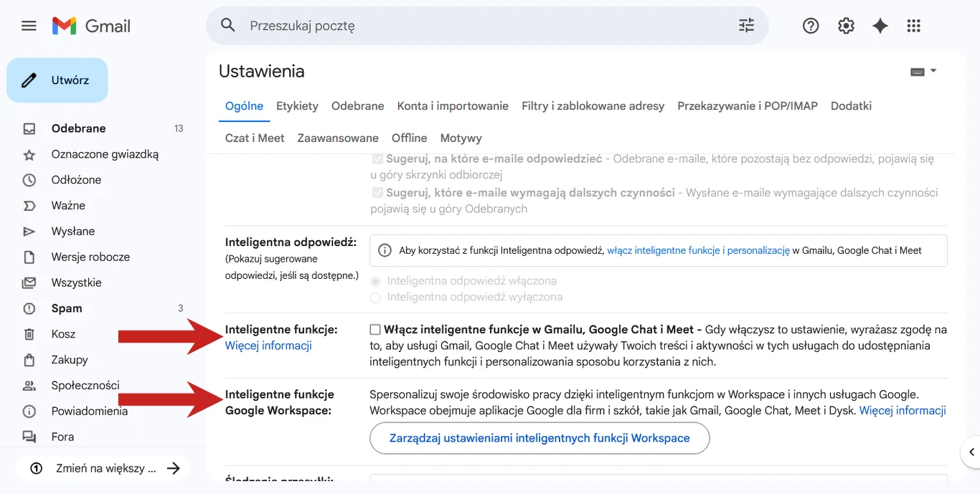Open the Motywy tab

pos(461,138)
